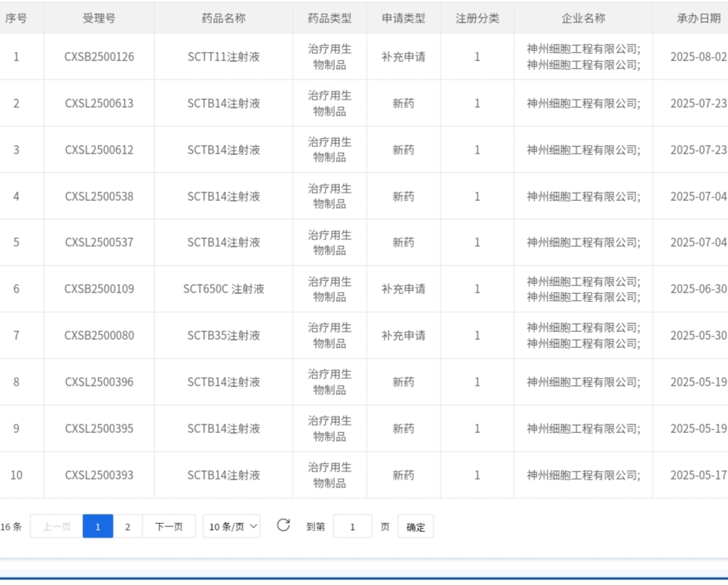Click SCTB14注射液 in row CXSL2500613

(x=223, y=103)
